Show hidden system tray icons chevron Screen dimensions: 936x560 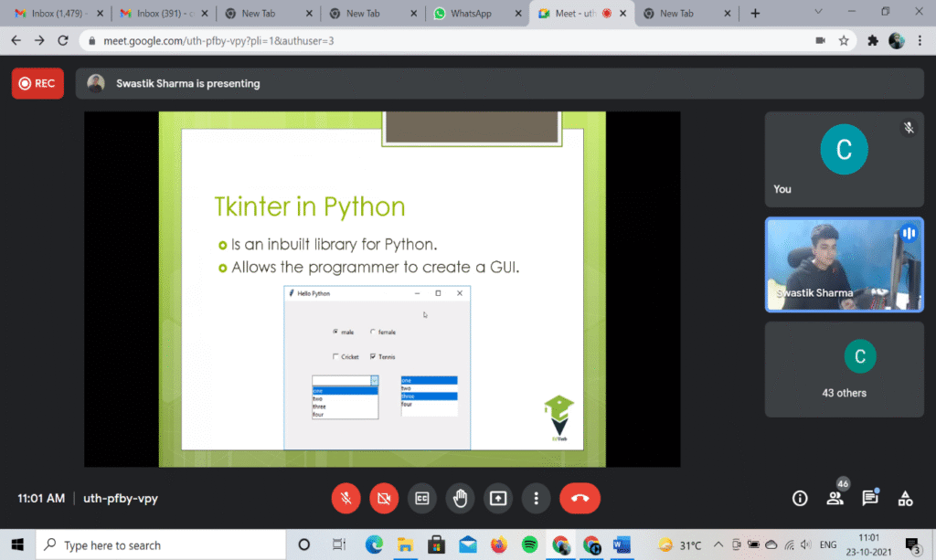pos(718,545)
